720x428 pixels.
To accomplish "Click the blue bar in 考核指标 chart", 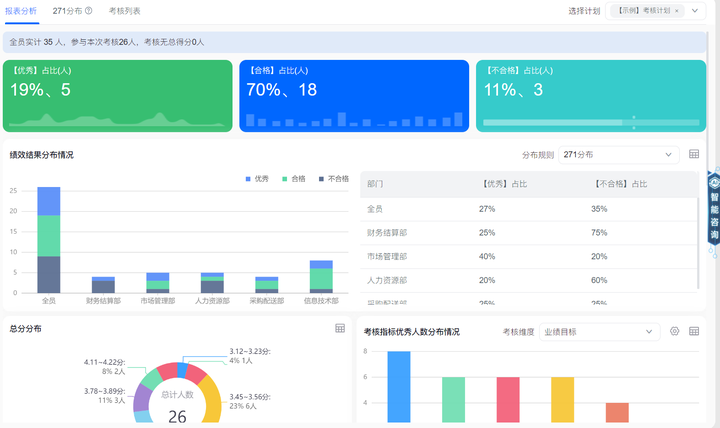I will pyautogui.click(x=399, y=387).
